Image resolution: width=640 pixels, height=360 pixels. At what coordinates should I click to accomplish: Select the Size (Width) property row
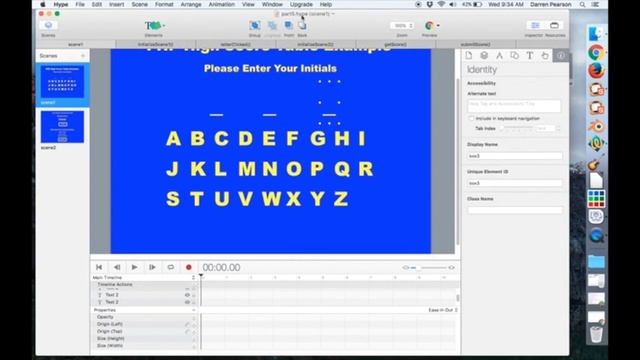click(144, 346)
